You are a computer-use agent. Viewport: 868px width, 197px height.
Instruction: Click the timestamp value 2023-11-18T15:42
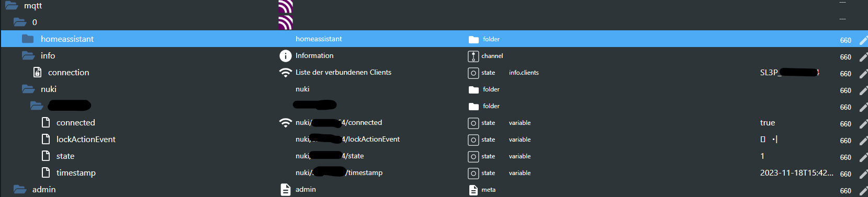click(797, 173)
